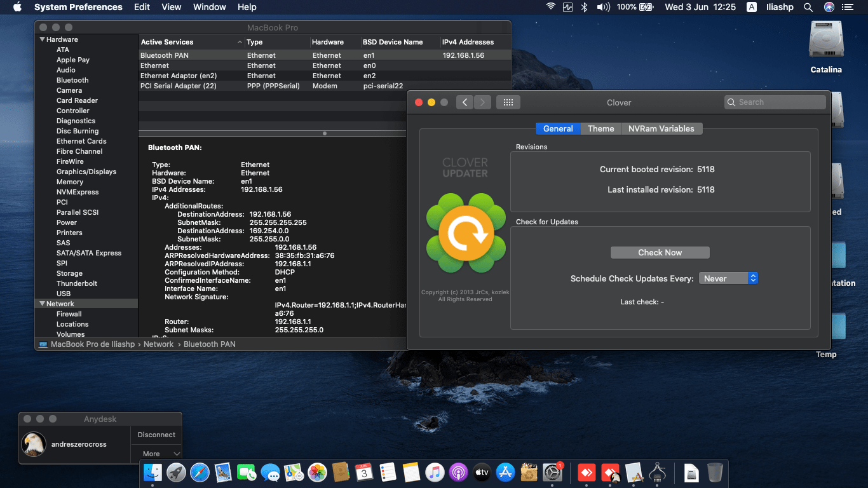The height and width of the screenshot is (488, 868).
Task: Go back using the left arrow in Clover window
Action: pyautogui.click(x=465, y=102)
